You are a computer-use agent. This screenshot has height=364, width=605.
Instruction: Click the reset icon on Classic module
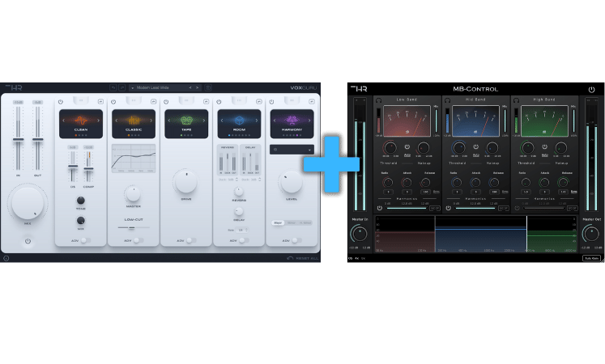click(154, 102)
